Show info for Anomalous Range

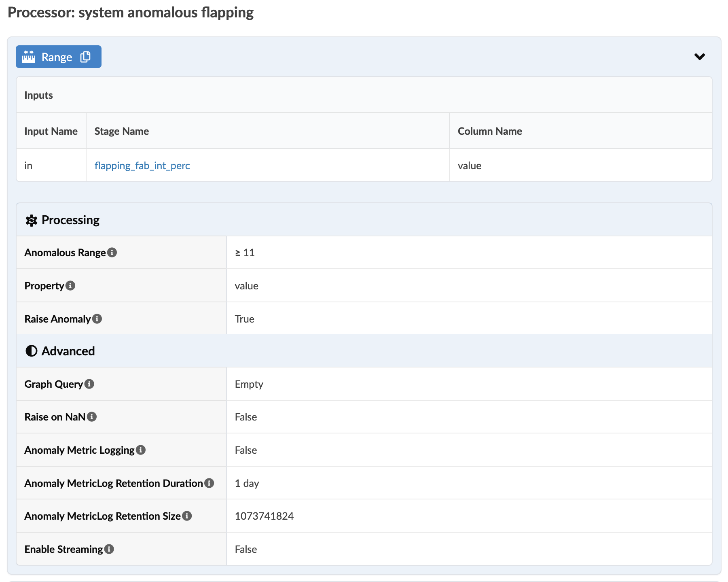click(112, 253)
